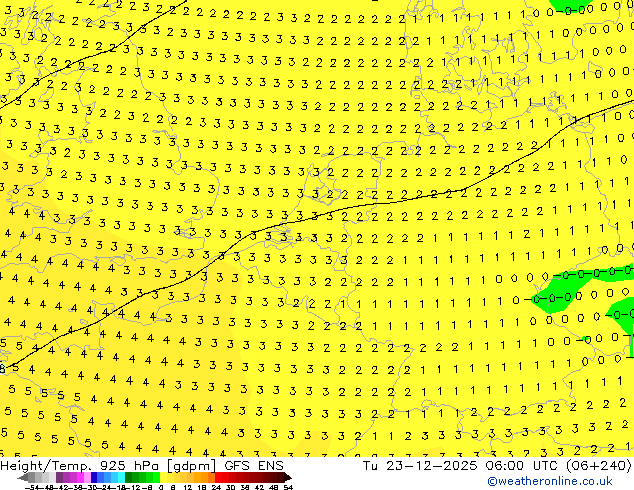
Task: Click the left arrow end of the legend
Action: tap(23, 477)
